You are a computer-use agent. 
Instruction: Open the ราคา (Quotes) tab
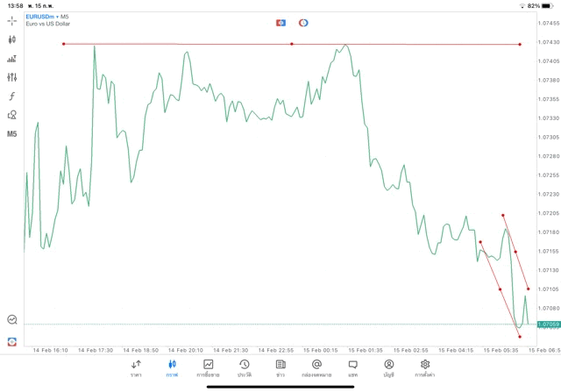pyautogui.click(x=136, y=368)
